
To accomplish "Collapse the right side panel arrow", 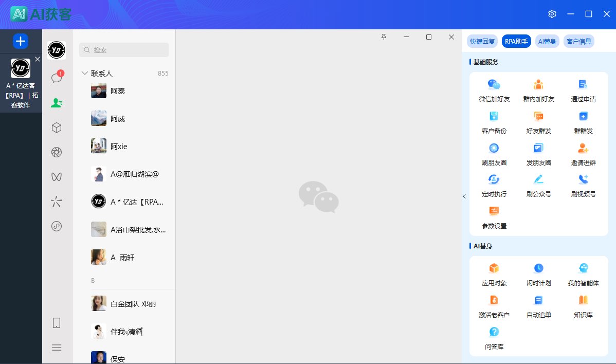I will tap(464, 196).
